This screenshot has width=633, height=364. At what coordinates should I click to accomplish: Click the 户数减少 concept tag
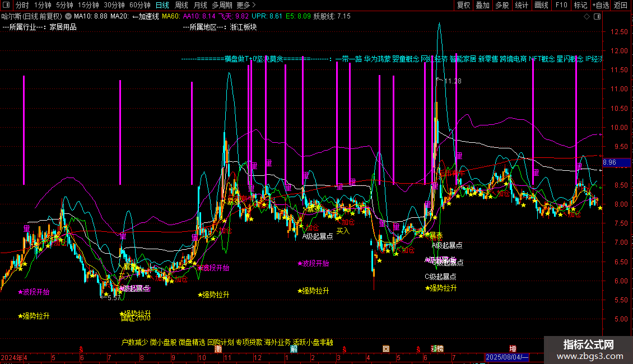[x=135, y=342]
